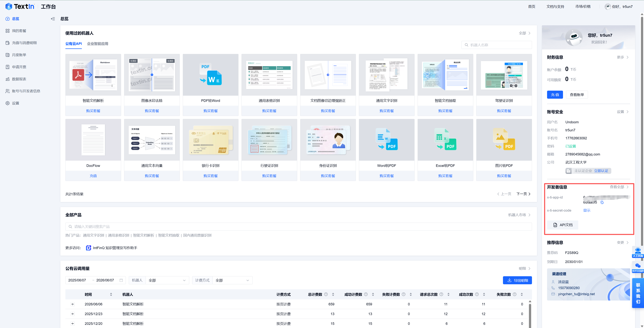Screen dimensions: 644x328
Task: Click the 账号与开发者信息 people icon
Action: [8, 91]
